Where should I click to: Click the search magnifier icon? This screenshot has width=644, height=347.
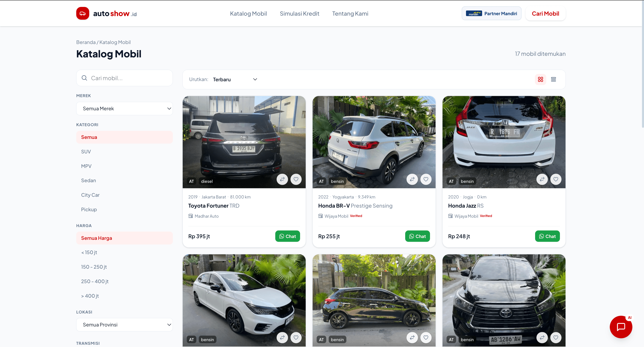[x=85, y=78]
